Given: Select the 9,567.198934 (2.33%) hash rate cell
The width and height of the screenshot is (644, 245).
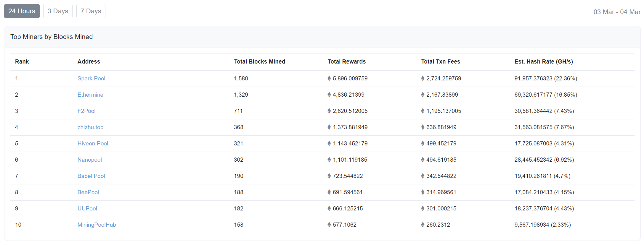Looking at the screenshot, I should pos(543,225).
